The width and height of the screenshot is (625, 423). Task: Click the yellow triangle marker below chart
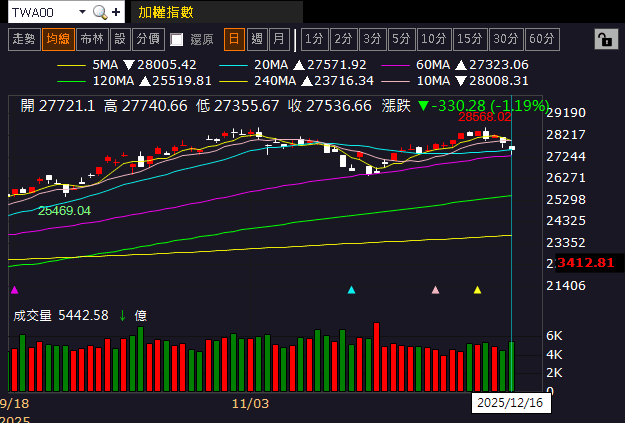coord(478,290)
